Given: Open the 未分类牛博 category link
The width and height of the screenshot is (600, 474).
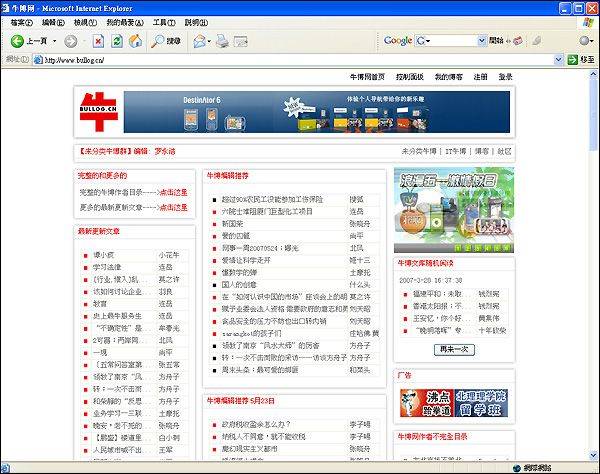Looking at the screenshot, I should point(419,151).
